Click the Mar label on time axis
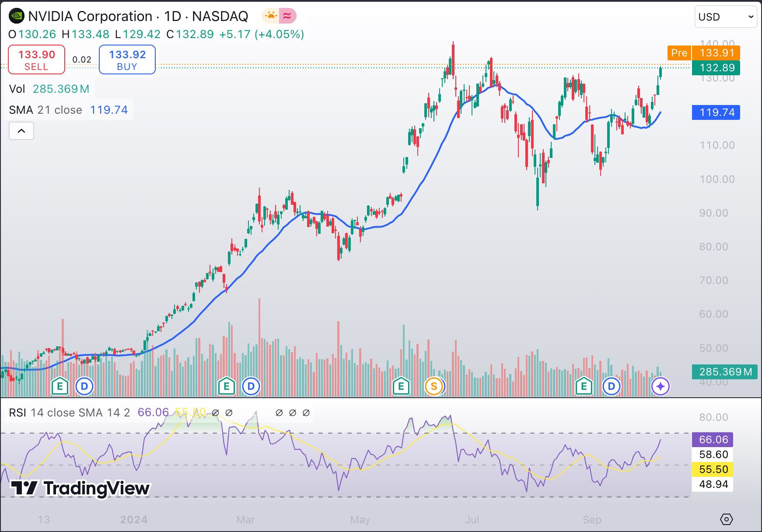This screenshot has width=762, height=532. point(245,520)
